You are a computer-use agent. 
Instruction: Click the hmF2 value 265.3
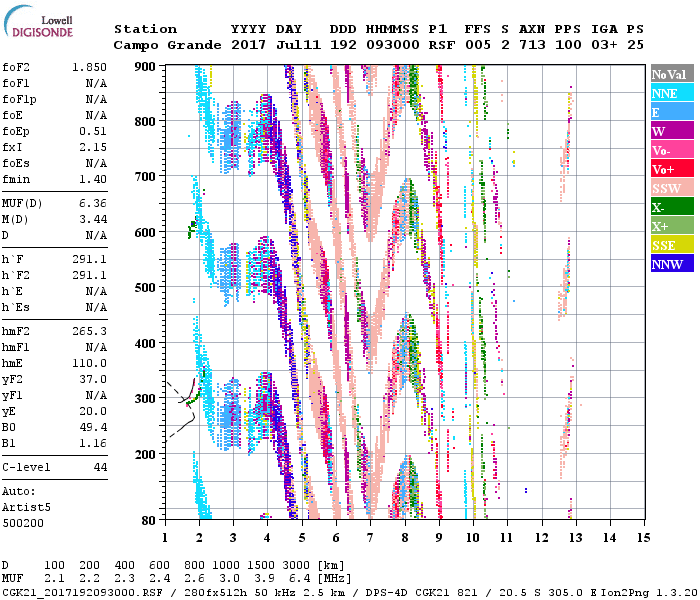pos(89,331)
